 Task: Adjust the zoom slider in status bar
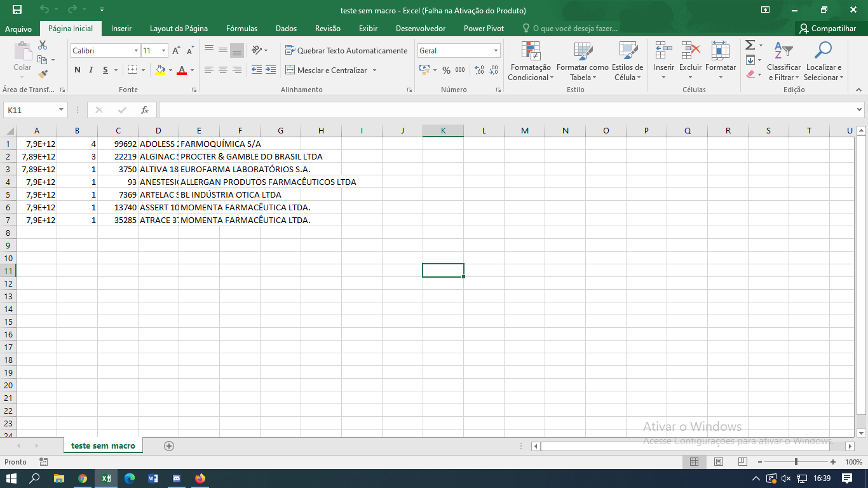[796, 462]
